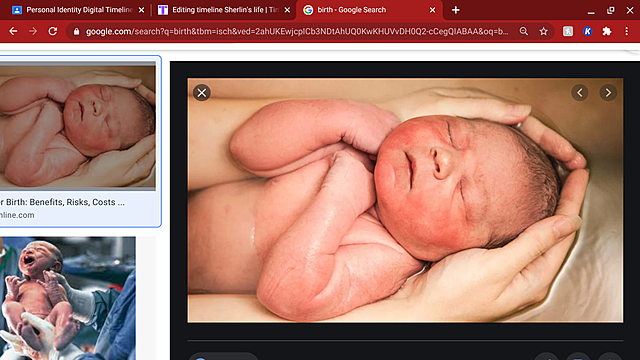Restore down the Chrome window

(x=611, y=10)
